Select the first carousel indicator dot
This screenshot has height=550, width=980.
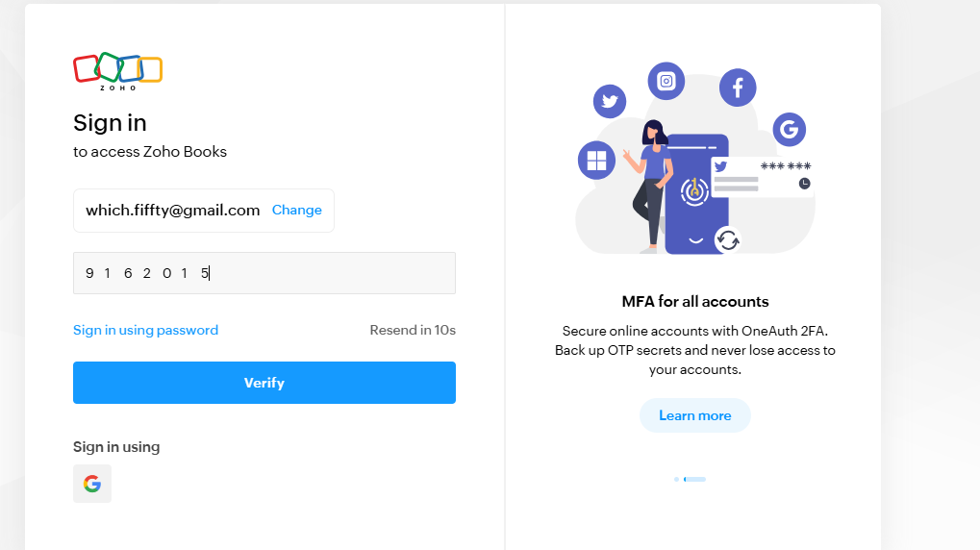[x=677, y=479]
